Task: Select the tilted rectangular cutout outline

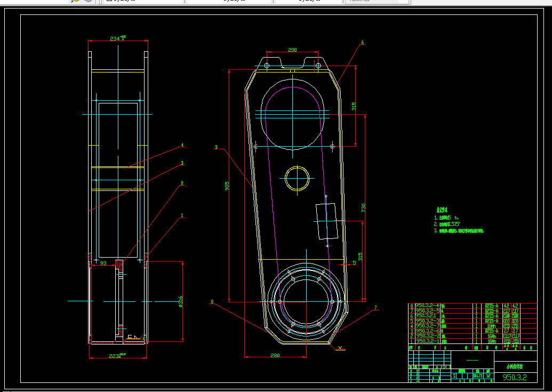Action: click(x=327, y=221)
